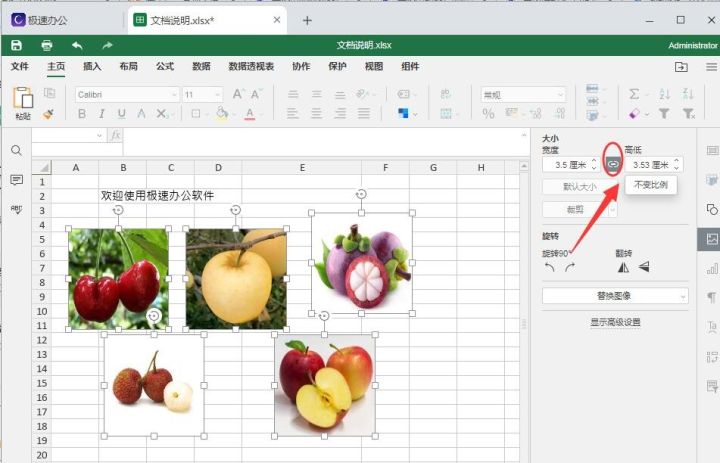Toggle underline formatting
This screenshot has width=720, height=463.
tap(121, 113)
